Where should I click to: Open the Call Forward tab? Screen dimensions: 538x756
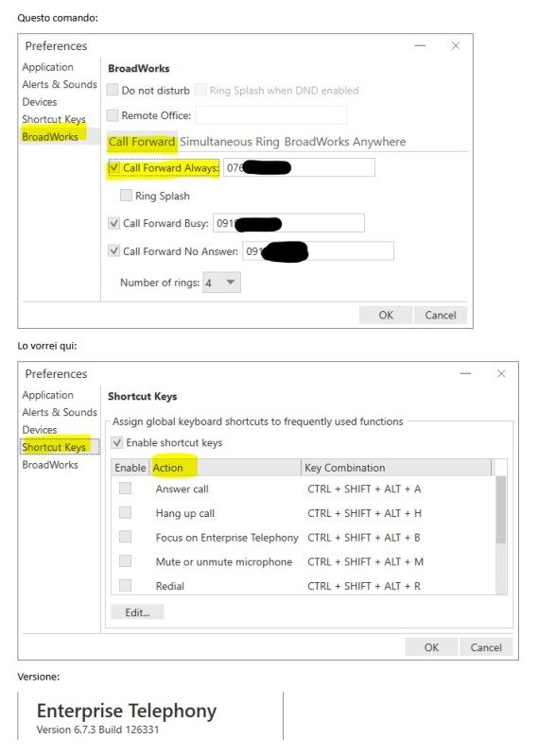tap(142, 142)
